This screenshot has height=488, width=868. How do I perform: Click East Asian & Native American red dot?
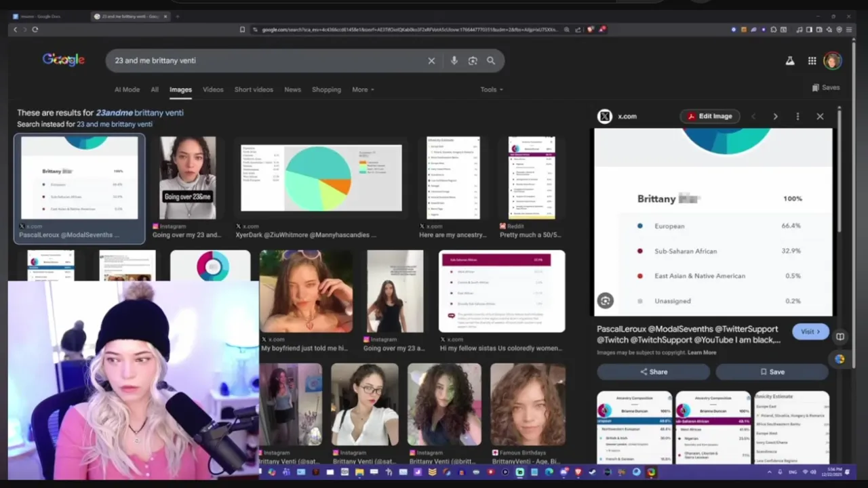(639, 276)
